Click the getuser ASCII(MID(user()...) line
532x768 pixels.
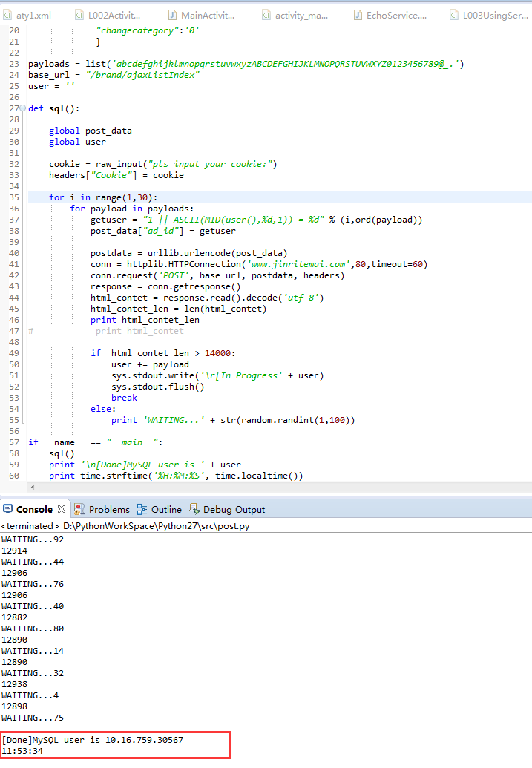click(256, 220)
